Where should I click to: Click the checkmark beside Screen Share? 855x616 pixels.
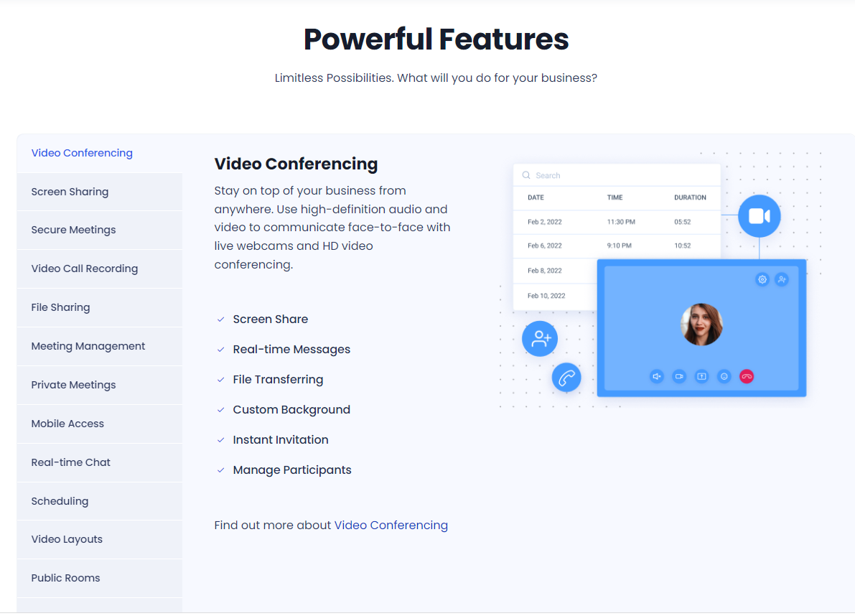[x=221, y=319]
